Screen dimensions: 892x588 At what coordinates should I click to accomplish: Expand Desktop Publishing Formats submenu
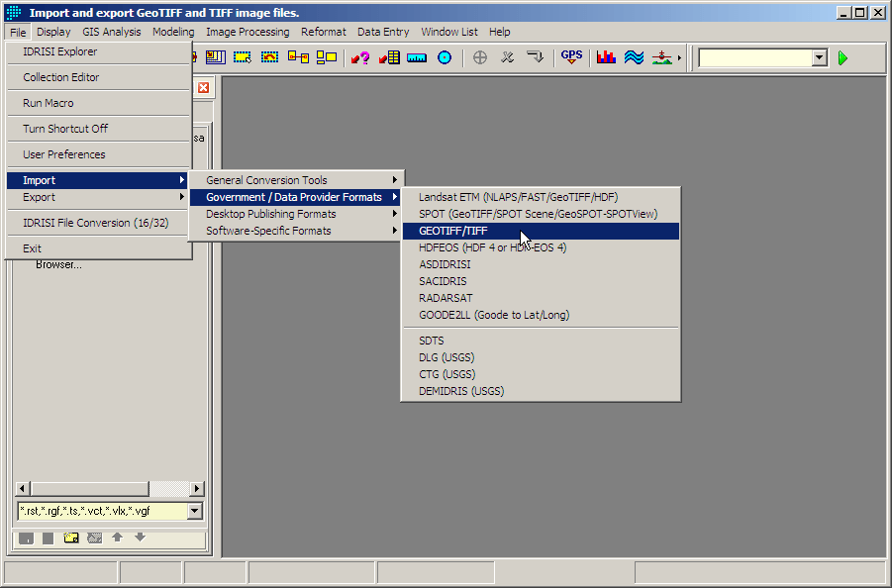point(296,214)
